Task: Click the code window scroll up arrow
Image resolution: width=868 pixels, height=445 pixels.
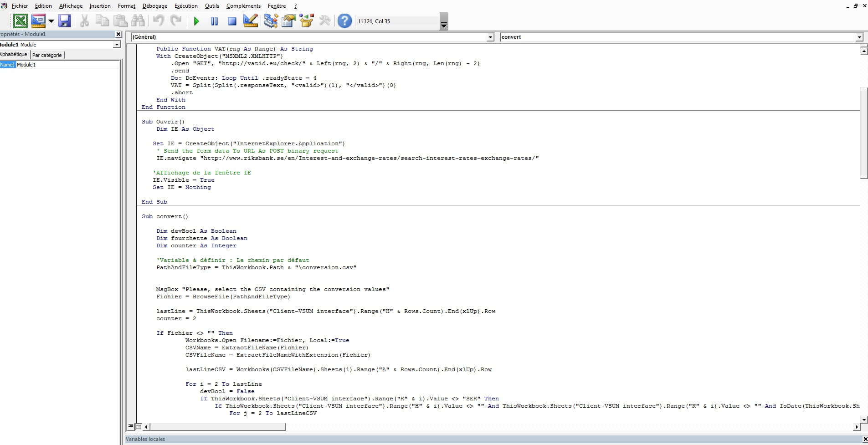Action: pos(864,51)
